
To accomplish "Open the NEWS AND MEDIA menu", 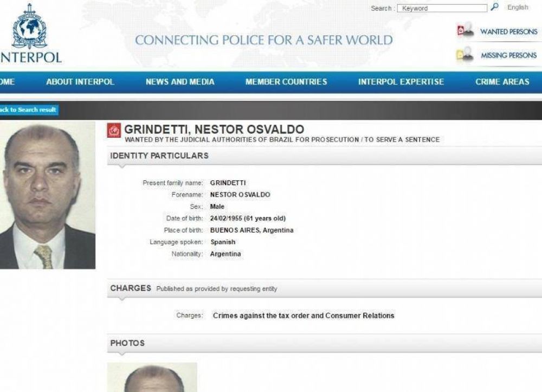I will (180, 82).
